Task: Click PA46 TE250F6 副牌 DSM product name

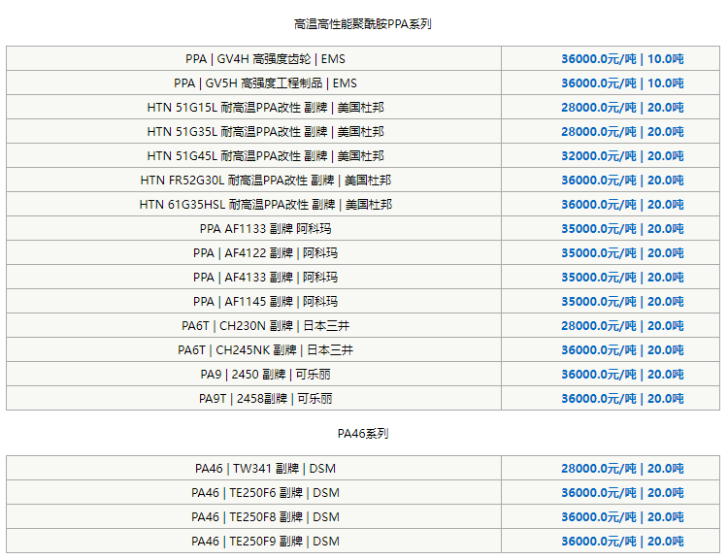Action: click(265, 493)
